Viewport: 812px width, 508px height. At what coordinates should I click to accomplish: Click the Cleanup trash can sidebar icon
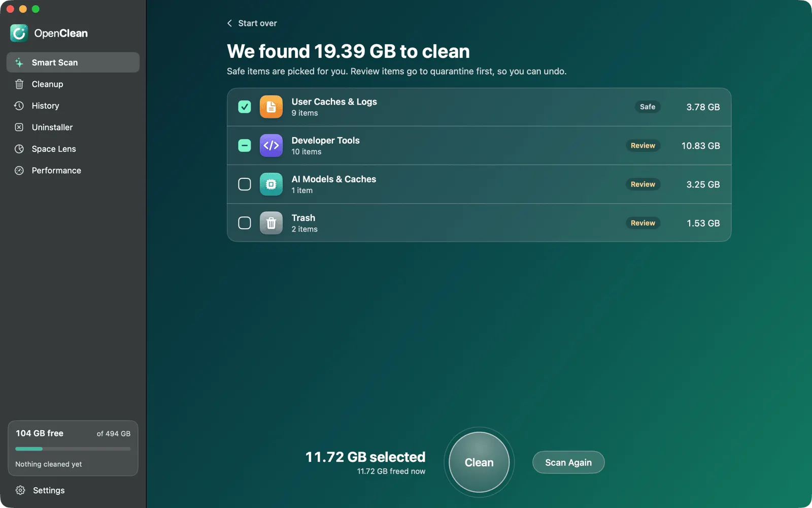point(19,84)
